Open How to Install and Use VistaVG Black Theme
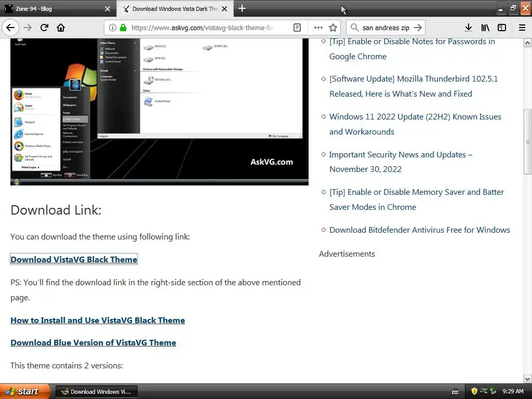 pos(98,320)
